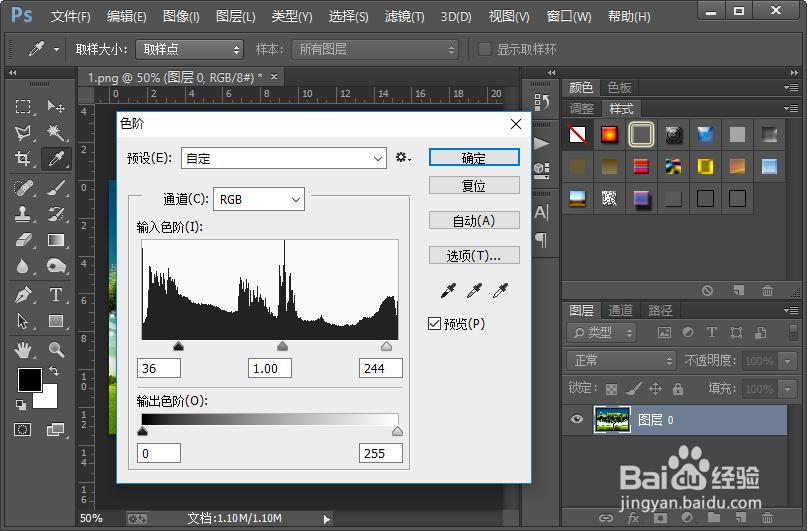
Task: Toggle pixel layer filter in Layers panel
Action: [664, 333]
